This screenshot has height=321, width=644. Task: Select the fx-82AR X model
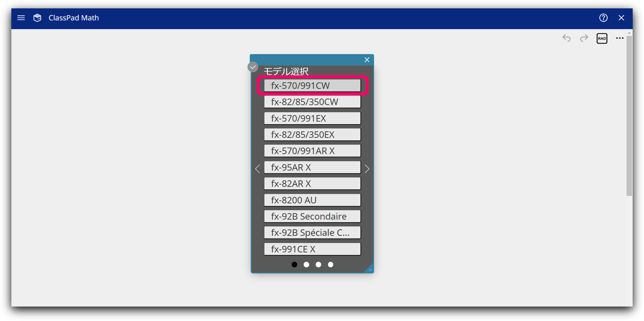click(x=312, y=184)
